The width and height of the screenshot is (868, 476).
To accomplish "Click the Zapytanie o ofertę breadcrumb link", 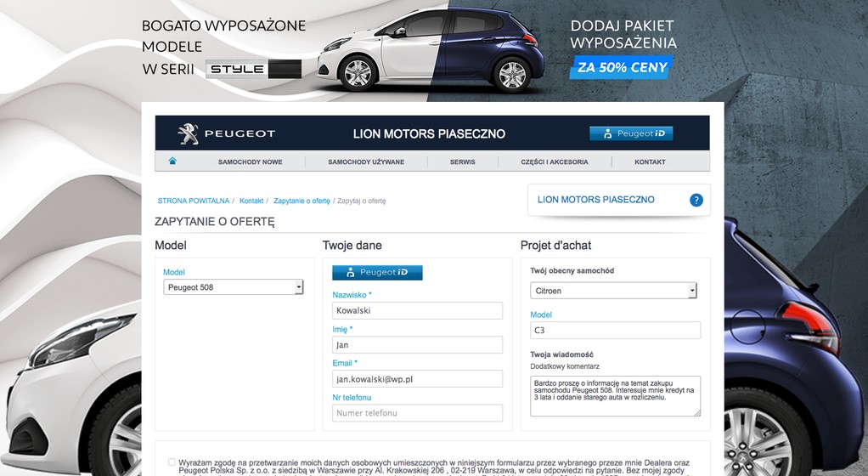I will [302, 201].
